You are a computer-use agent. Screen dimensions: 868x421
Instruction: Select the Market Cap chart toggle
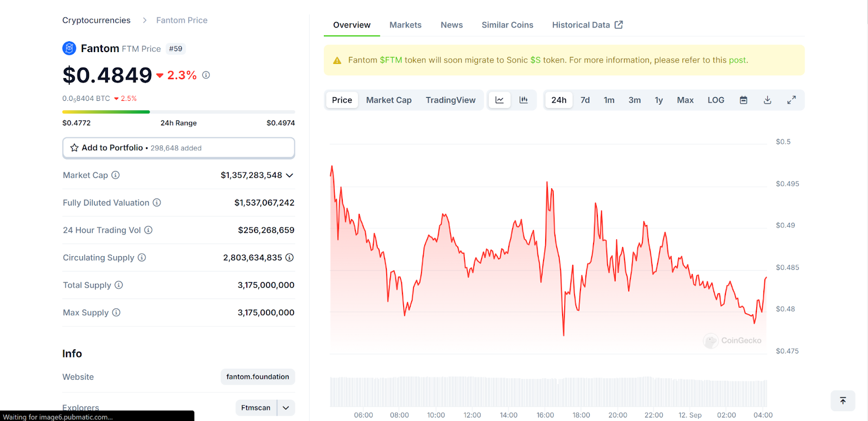389,100
